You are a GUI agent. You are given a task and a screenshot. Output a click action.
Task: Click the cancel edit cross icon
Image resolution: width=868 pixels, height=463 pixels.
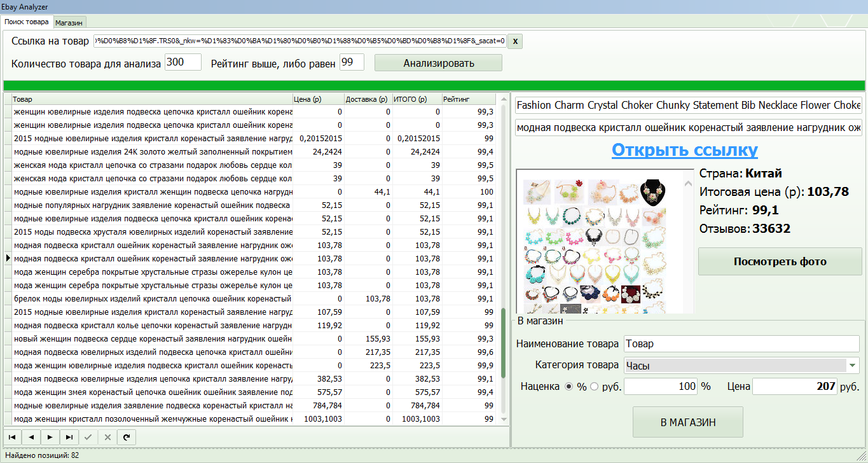(107, 437)
